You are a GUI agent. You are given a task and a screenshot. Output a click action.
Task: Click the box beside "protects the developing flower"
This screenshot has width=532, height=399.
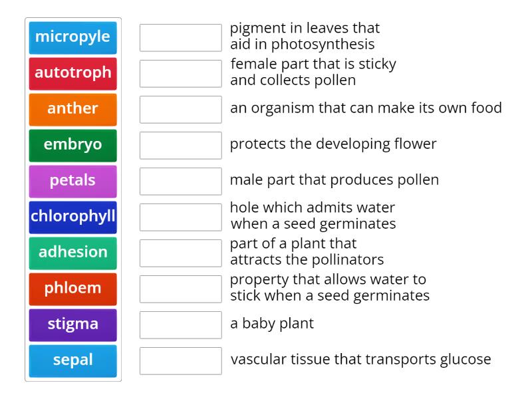point(180,145)
